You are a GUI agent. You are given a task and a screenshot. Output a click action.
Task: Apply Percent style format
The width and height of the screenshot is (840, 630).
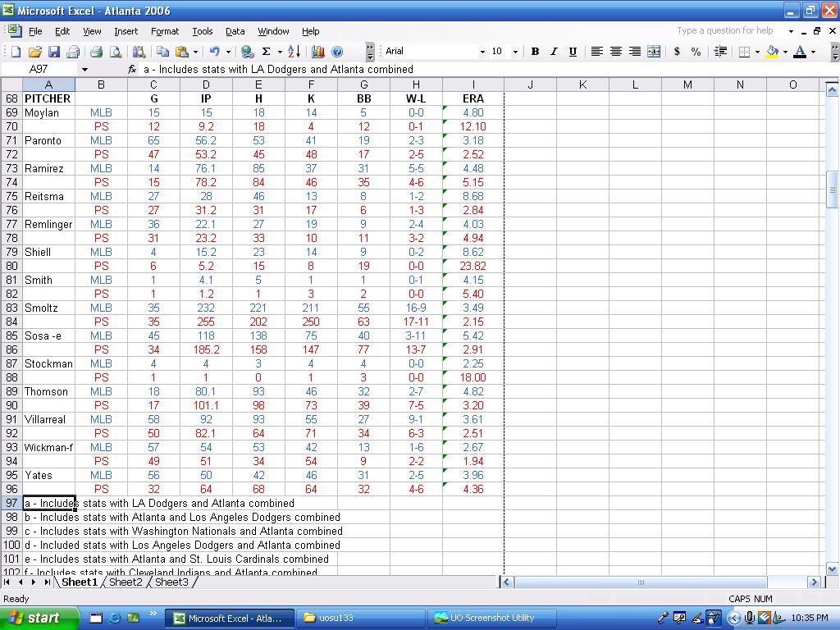[696, 52]
